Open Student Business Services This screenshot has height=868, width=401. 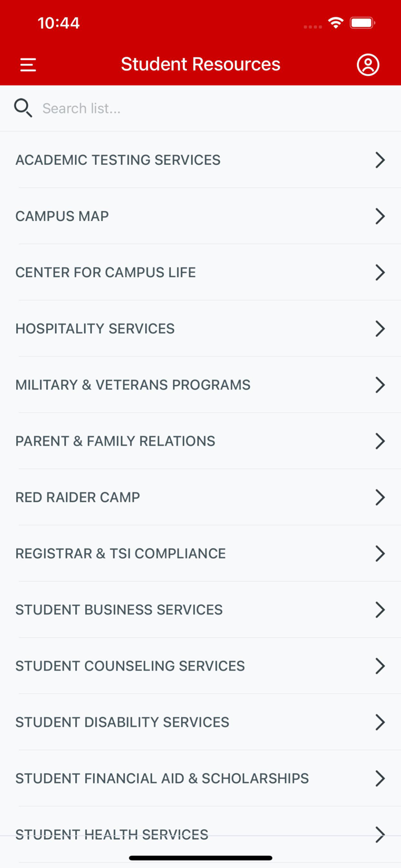pos(119,609)
